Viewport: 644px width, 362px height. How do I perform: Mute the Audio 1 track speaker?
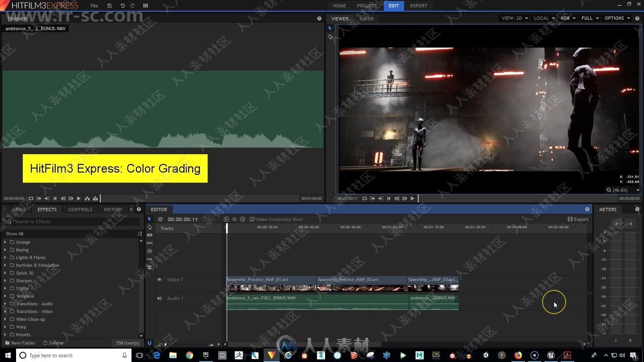159,299
